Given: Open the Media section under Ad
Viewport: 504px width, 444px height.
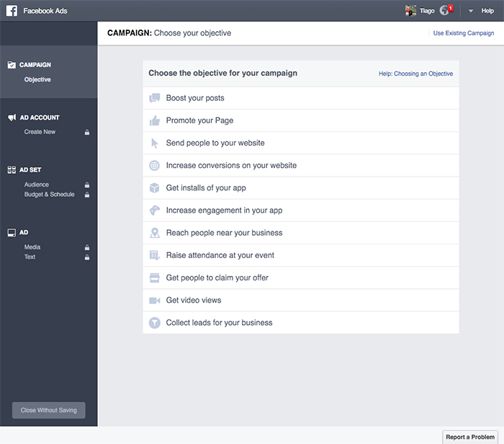Looking at the screenshot, I should tap(32, 247).
